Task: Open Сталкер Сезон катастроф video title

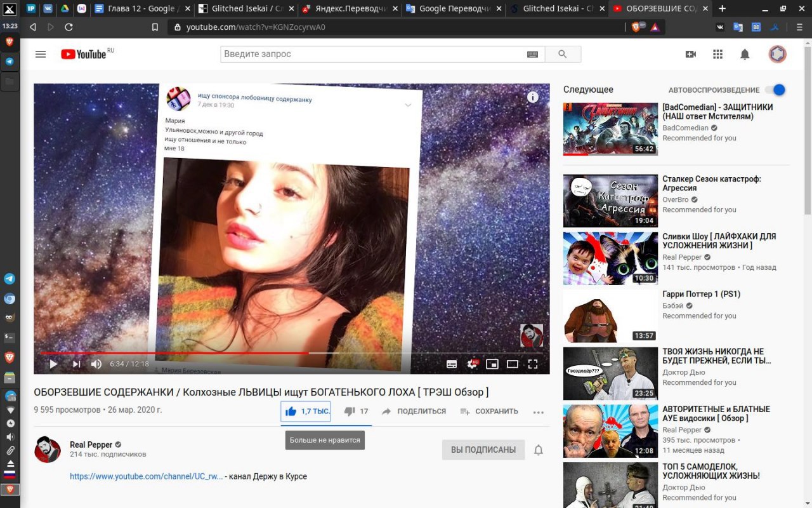Action: pyautogui.click(x=712, y=184)
